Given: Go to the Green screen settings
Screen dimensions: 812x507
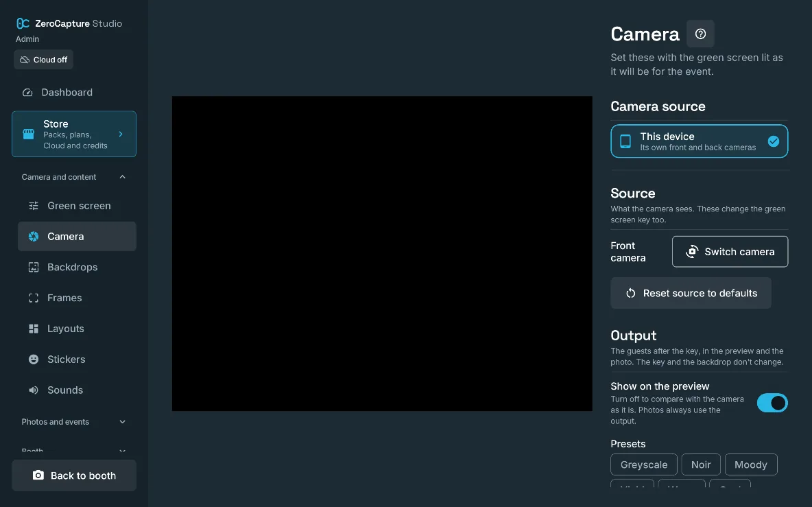Looking at the screenshot, I should tap(77, 206).
